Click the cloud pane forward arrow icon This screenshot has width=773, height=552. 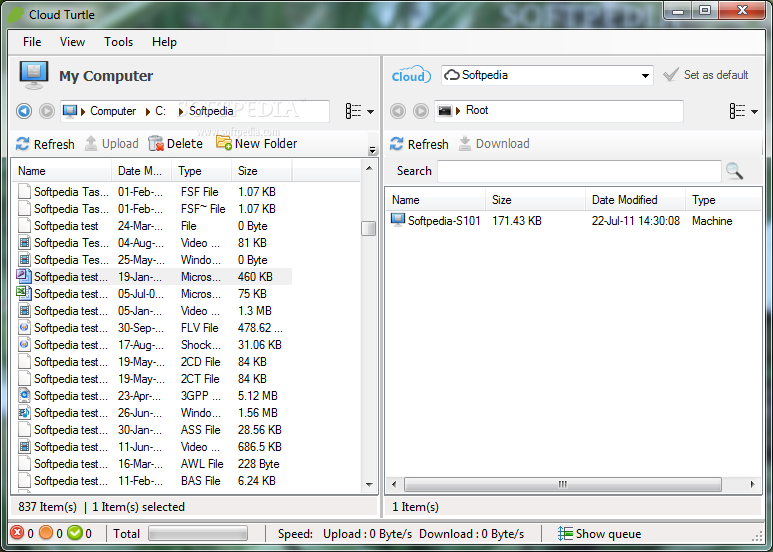point(421,111)
